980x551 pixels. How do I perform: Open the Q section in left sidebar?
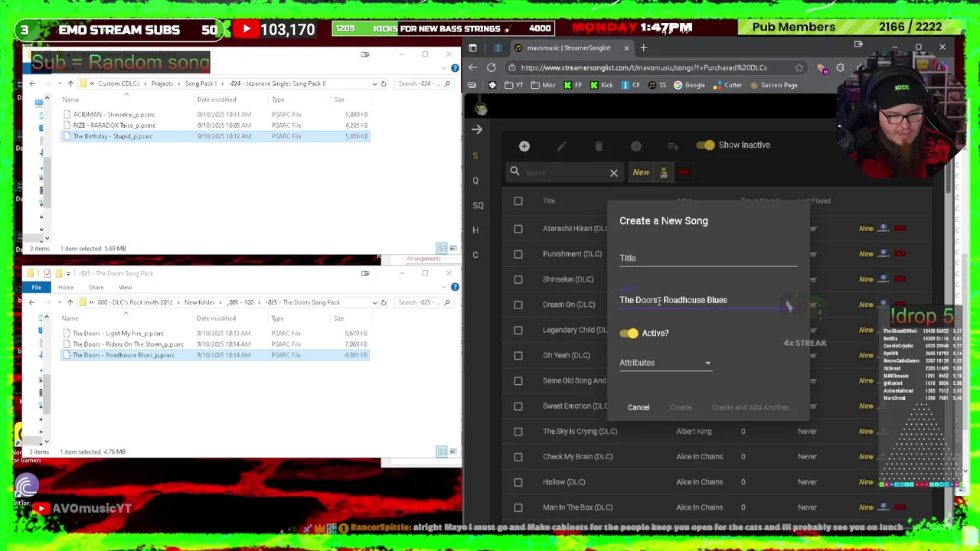475,181
